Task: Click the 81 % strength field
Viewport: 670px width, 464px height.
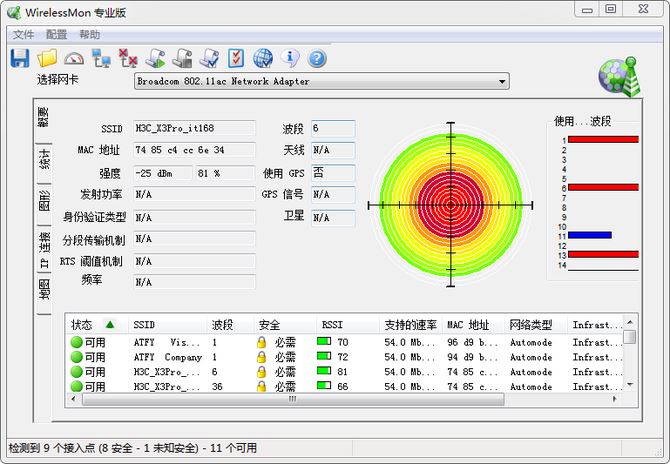Action: [225, 173]
